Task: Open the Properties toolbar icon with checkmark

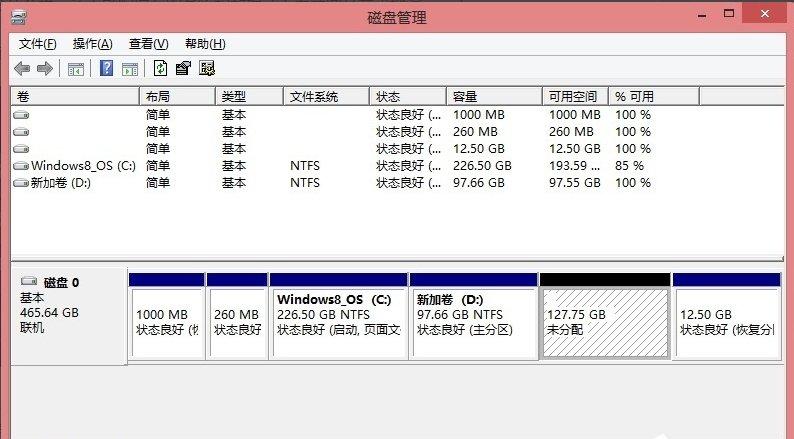Action: point(183,68)
